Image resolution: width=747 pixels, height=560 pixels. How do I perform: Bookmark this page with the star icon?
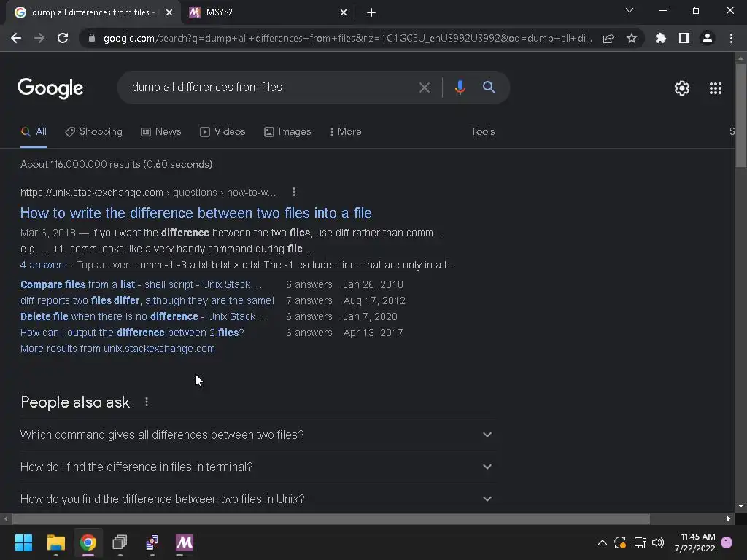point(632,38)
